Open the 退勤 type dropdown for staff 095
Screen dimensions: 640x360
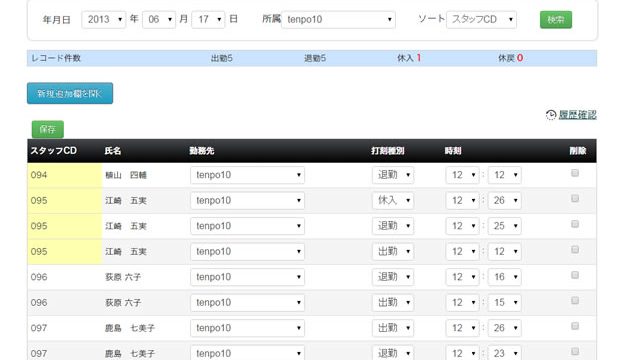click(393, 226)
